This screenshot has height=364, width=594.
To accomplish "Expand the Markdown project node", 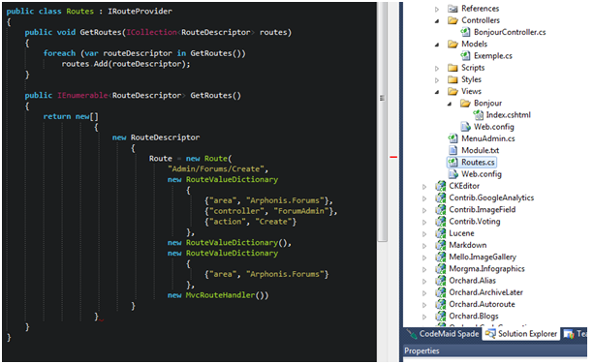I will 424,246.
